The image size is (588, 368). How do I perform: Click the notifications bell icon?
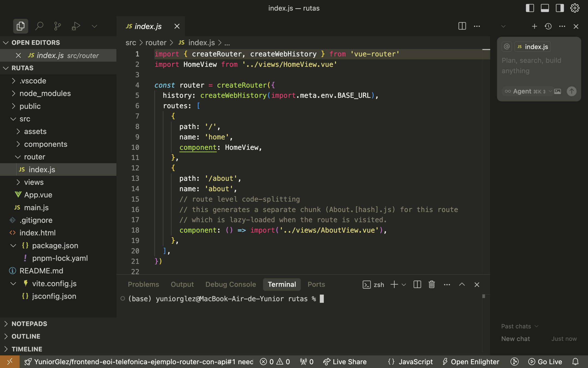(575, 362)
